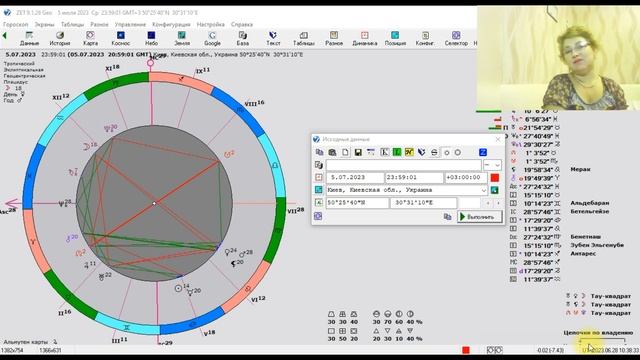640x360 pixels.
Task: Click the atlas map icon beside the city field
Action: coord(495,190)
